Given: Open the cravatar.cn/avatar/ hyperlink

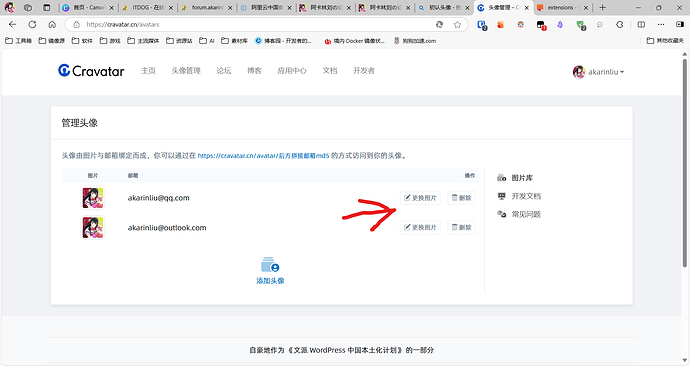Looking at the screenshot, I should (x=263, y=156).
